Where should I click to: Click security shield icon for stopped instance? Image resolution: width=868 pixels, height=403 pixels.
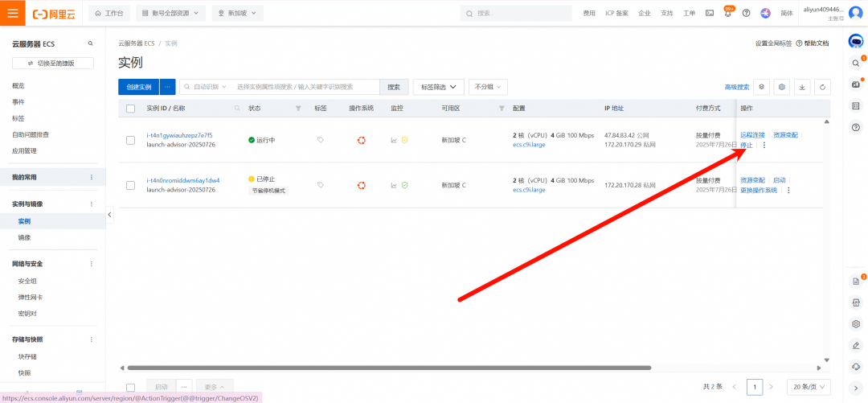pos(404,185)
